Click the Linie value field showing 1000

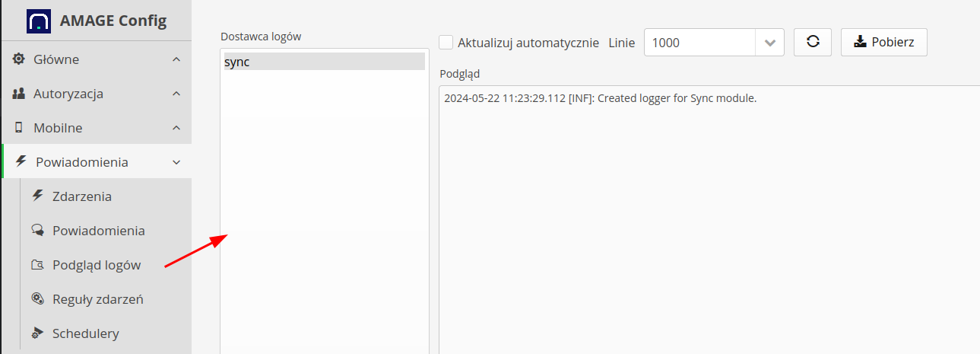click(699, 43)
